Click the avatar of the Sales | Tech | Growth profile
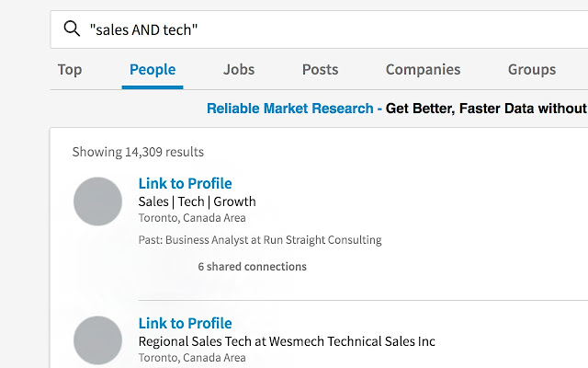This screenshot has width=588, height=368. pos(97,201)
